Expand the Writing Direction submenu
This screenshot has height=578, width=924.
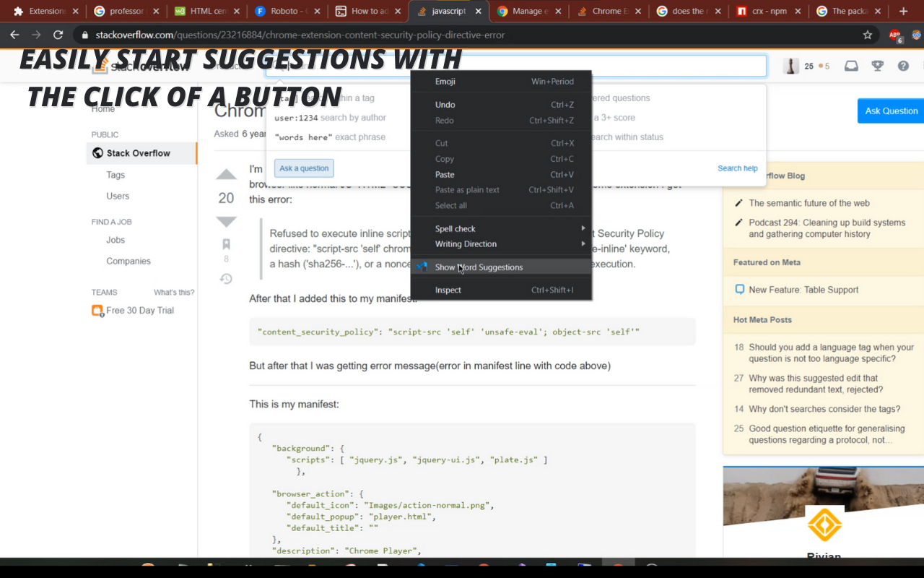pos(501,243)
